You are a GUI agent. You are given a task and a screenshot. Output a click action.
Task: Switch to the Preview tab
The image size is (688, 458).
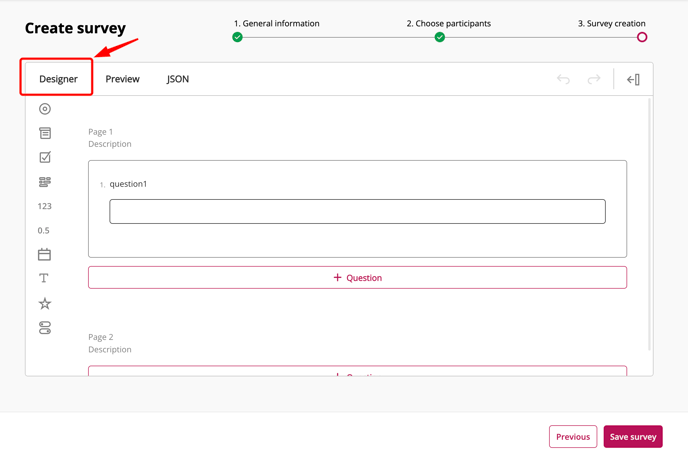(x=122, y=79)
